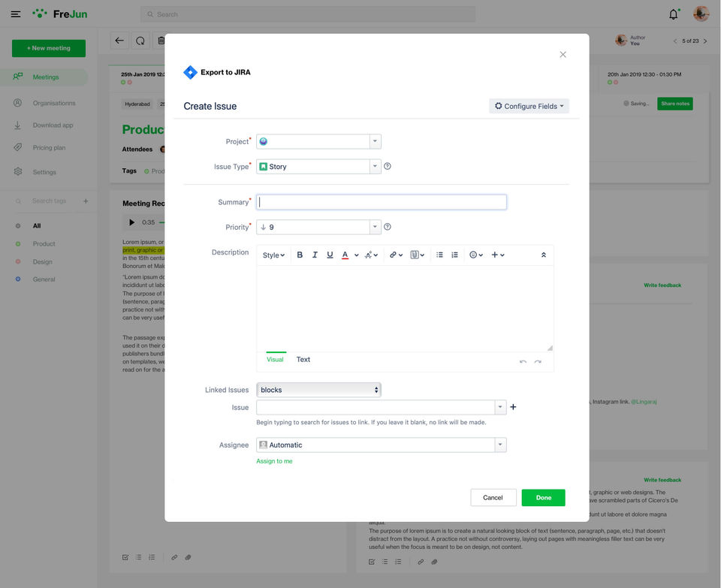Viewport: 721px width, 588px height.
Task: Open help for Priority
Action: pyautogui.click(x=388, y=227)
